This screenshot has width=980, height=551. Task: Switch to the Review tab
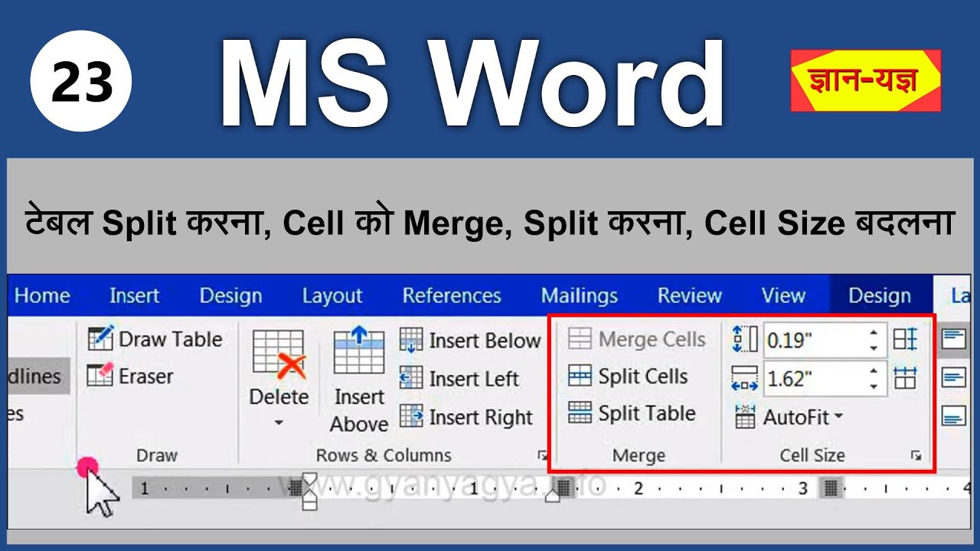pos(690,295)
